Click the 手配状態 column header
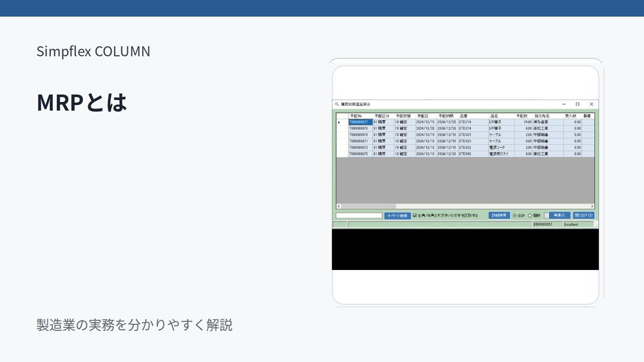Viewport: 644px width, 362px height. coord(405,116)
